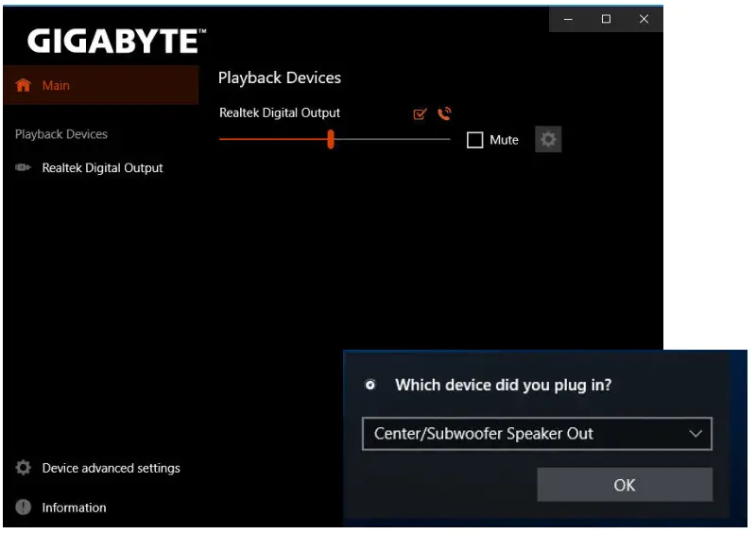
Task: Open the Main home tab
Action: point(101,85)
